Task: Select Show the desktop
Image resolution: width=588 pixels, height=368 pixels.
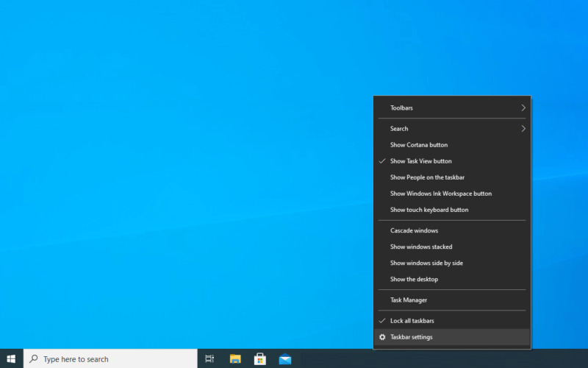Action: pyautogui.click(x=452, y=279)
